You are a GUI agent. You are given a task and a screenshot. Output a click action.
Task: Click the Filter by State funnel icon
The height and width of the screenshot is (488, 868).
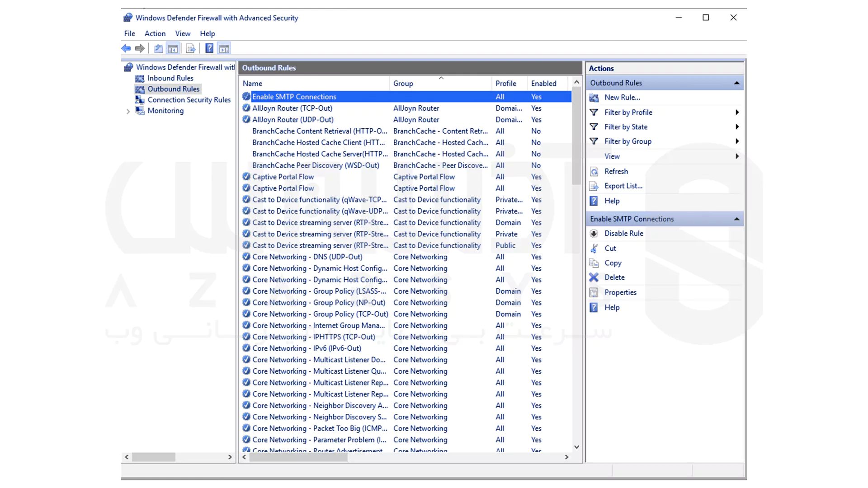click(x=594, y=127)
